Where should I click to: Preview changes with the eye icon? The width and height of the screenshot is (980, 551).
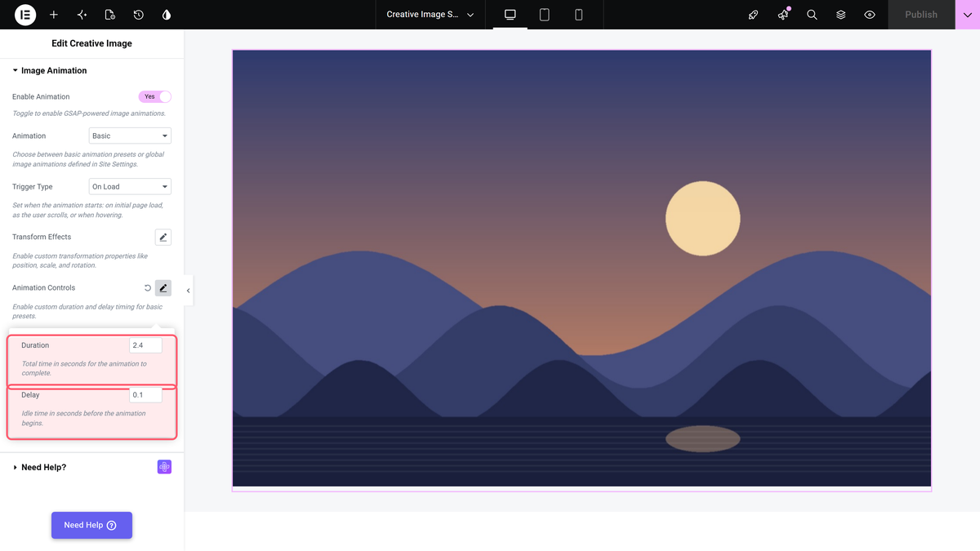click(870, 15)
